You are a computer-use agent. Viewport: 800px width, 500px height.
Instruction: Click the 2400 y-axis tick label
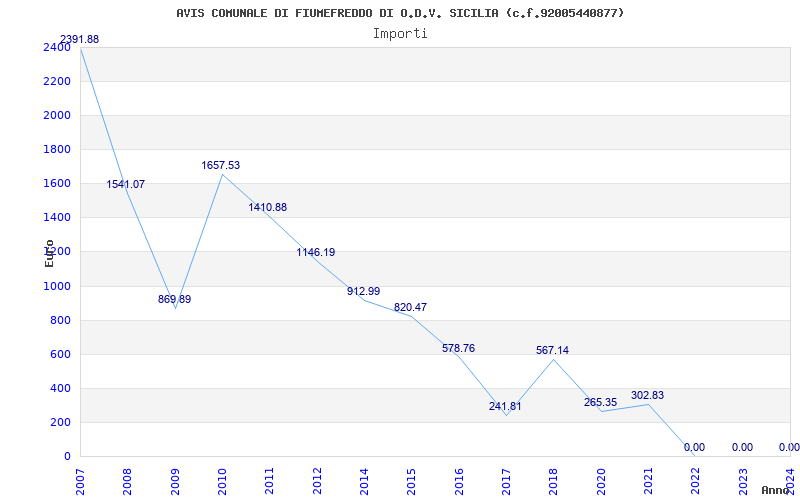click(x=58, y=48)
